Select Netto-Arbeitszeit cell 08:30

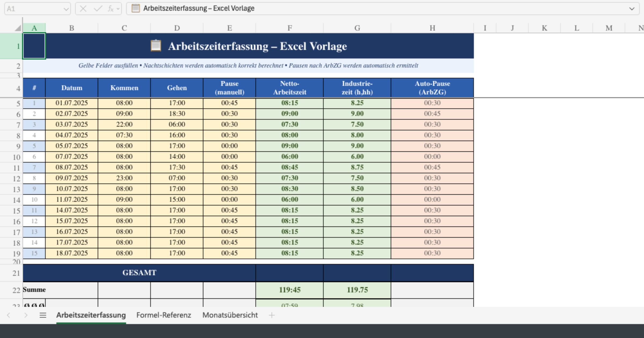click(x=290, y=189)
